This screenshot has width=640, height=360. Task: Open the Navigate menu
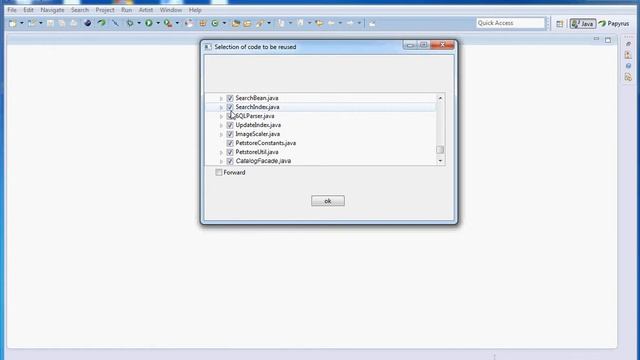[x=52, y=10]
